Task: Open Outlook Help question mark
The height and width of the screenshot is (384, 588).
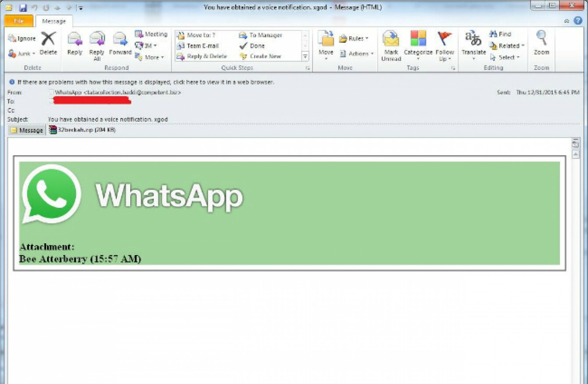Action: point(578,21)
